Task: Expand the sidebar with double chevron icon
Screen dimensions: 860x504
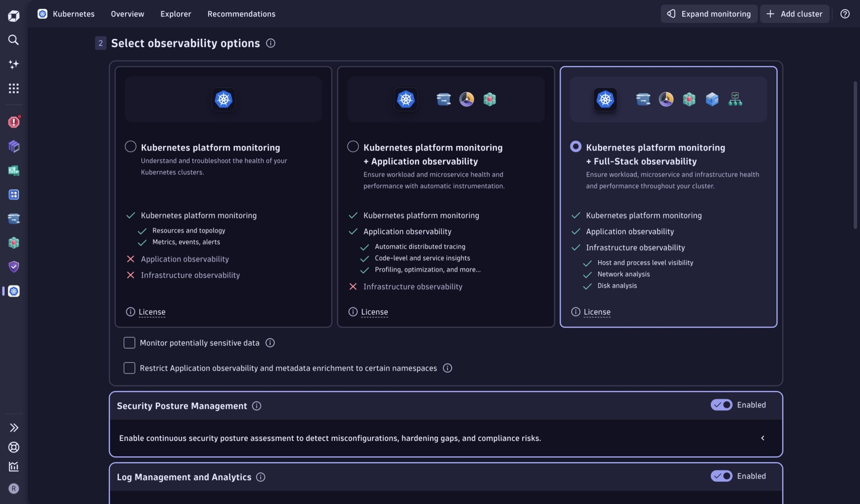Action: point(14,428)
